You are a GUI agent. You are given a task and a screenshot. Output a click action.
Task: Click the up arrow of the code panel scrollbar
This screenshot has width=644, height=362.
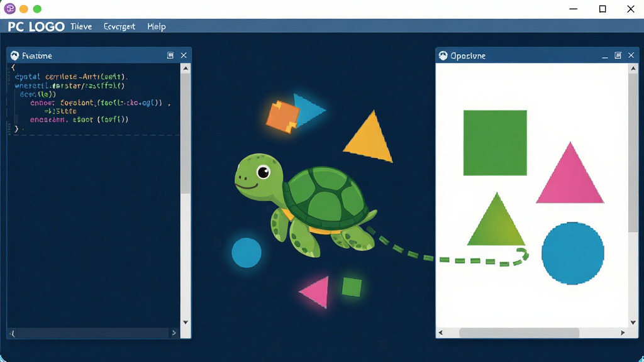pyautogui.click(x=186, y=69)
